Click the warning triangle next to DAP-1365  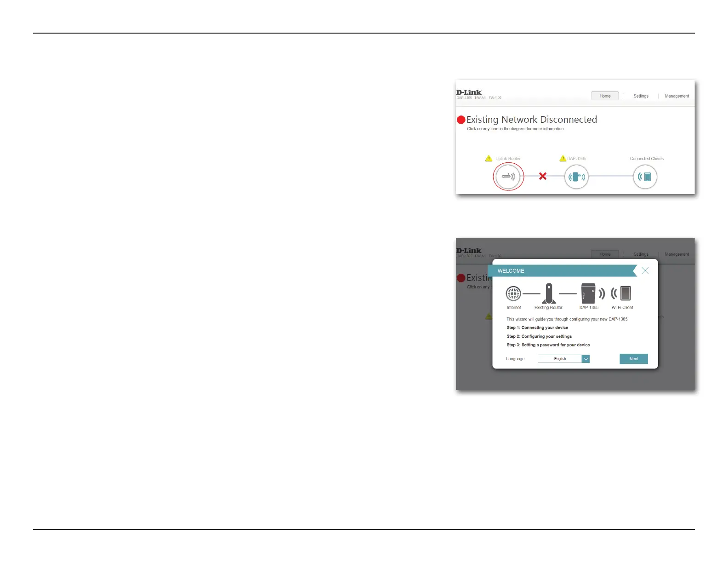563,158
